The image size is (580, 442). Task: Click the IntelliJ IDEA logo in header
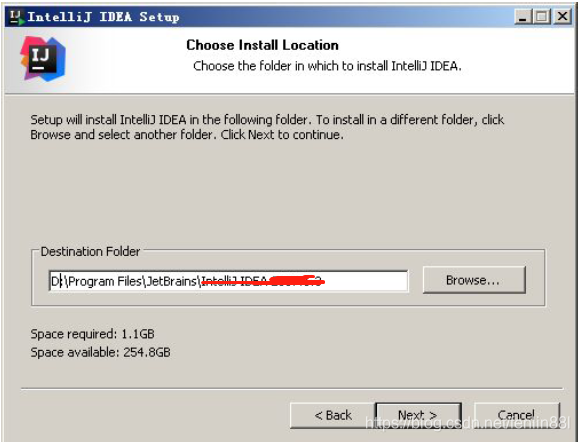coord(43,59)
